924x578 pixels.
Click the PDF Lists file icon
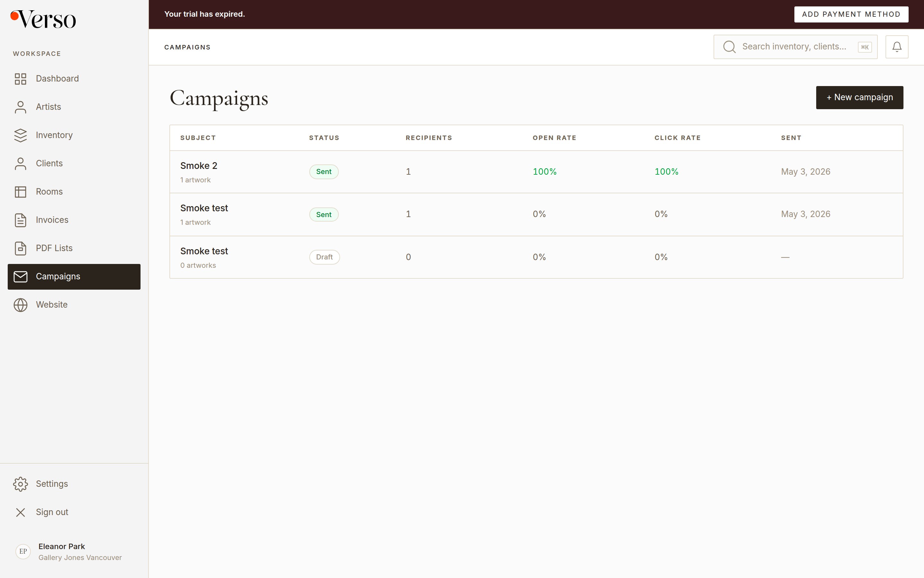tap(20, 249)
